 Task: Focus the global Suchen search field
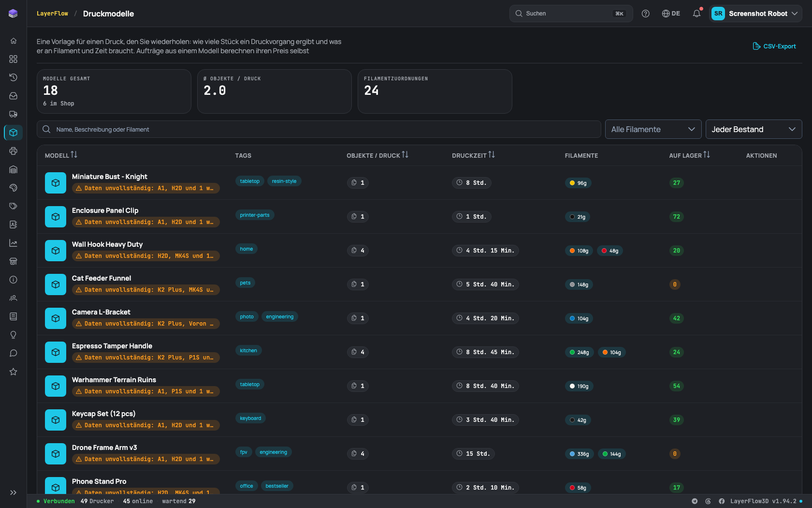571,14
